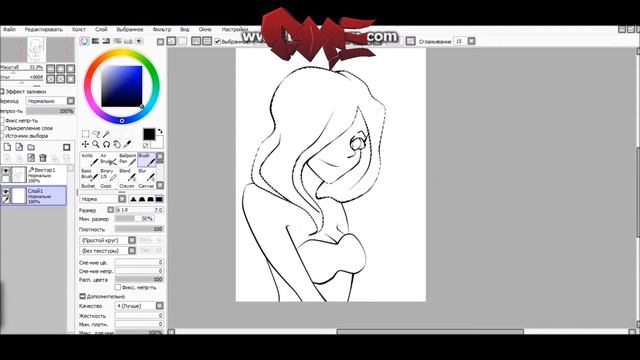This screenshot has width=640, height=360.
Task: Open the Вид menu
Action: click(x=184, y=29)
